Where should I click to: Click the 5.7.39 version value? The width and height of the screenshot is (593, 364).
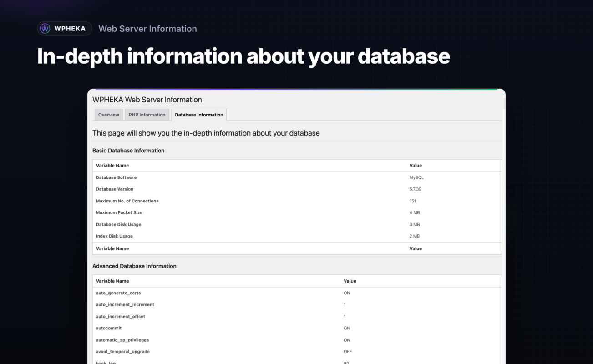[415, 189]
